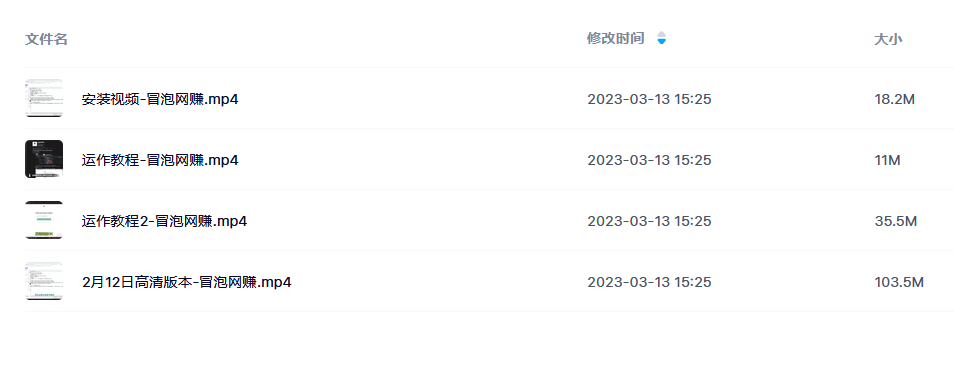This screenshot has width=954, height=370.
Task: Select the row date of 安装视频 file
Action: pos(649,99)
